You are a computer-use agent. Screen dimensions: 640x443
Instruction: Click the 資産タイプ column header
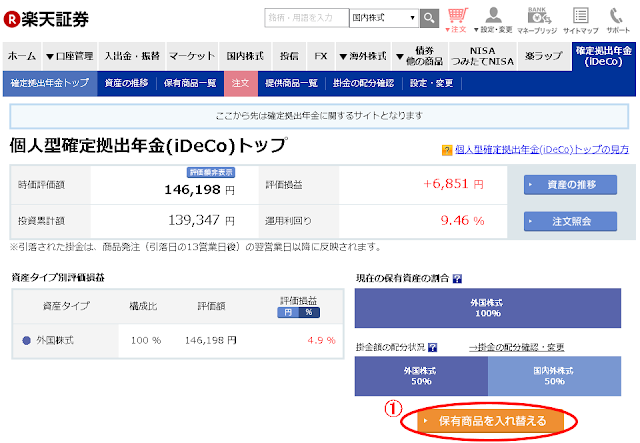pos(66,306)
